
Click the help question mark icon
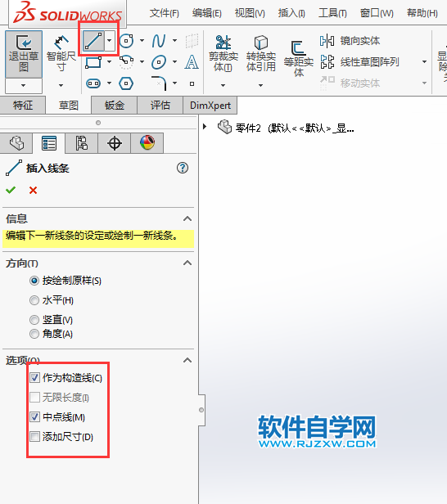[183, 168]
